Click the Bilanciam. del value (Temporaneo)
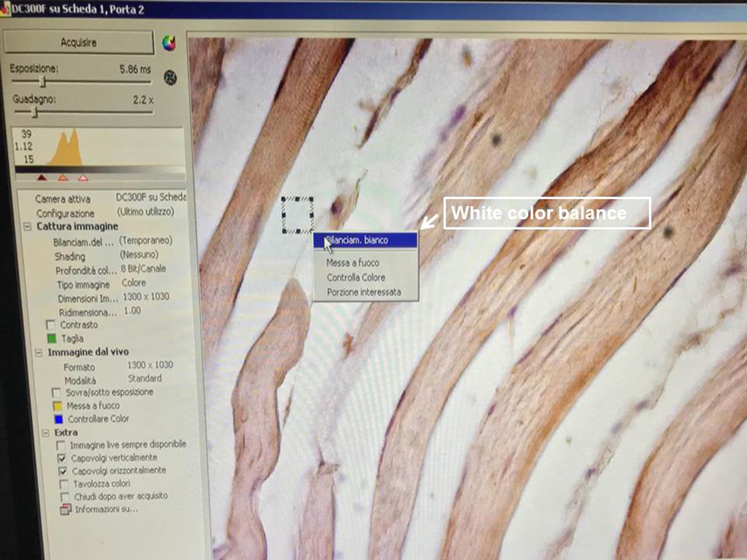747x560 pixels. click(145, 240)
